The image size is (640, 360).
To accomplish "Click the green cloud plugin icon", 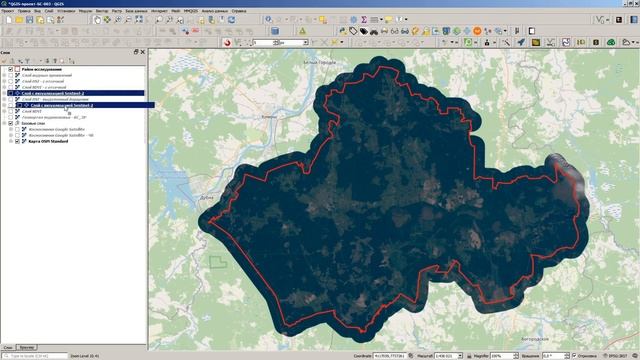I will click(611, 42).
